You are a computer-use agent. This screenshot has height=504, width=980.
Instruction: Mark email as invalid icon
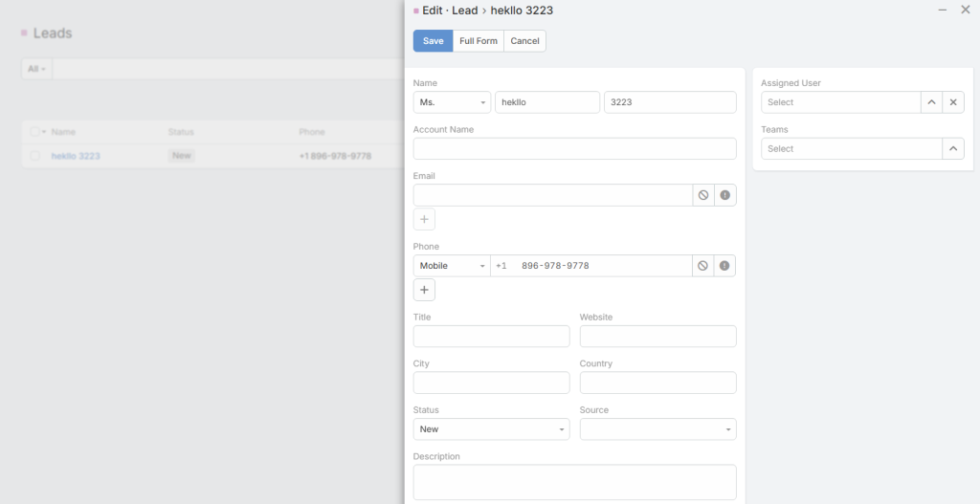[x=724, y=195]
